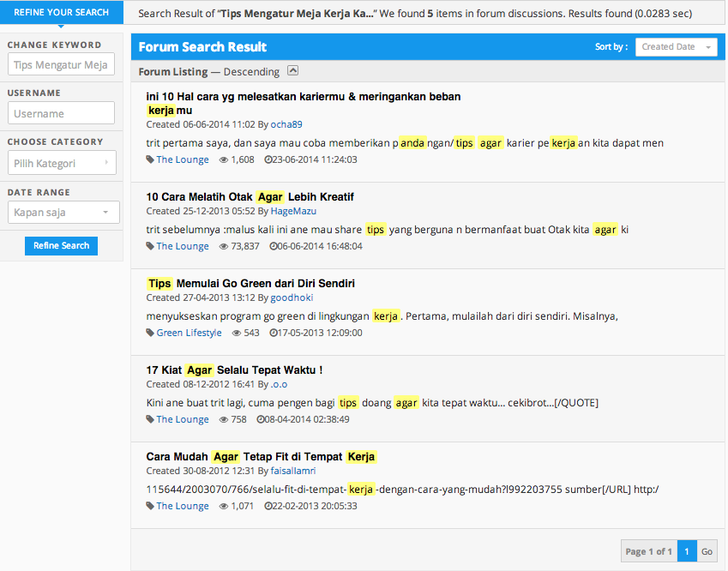Click the eye views icon next to 1,608

[223, 159]
